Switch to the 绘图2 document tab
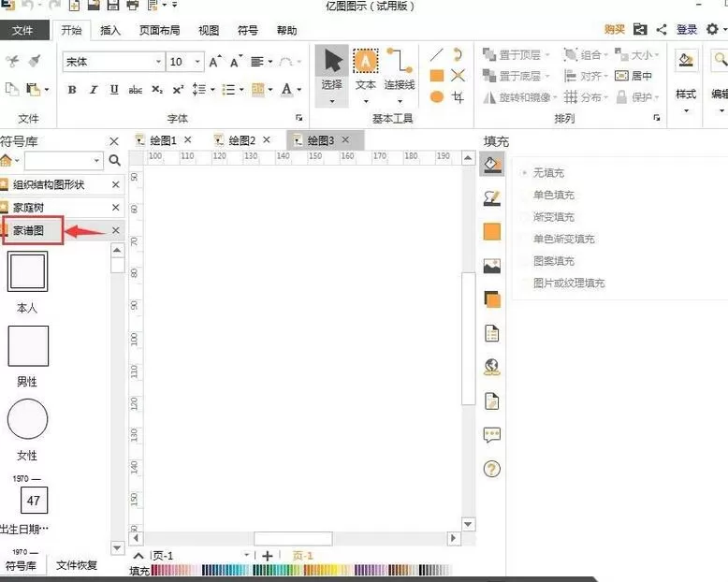 tap(242, 140)
